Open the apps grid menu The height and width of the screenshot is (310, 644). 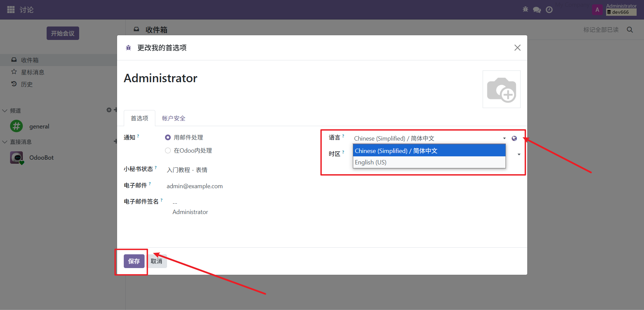coord(10,9)
